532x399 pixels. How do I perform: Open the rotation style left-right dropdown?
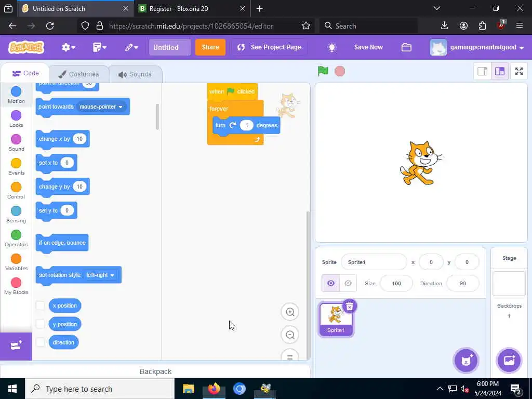(100, 275)
